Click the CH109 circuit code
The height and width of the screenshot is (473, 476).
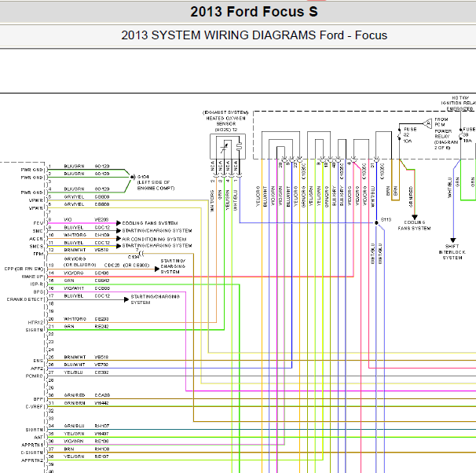tap(102, 235)
